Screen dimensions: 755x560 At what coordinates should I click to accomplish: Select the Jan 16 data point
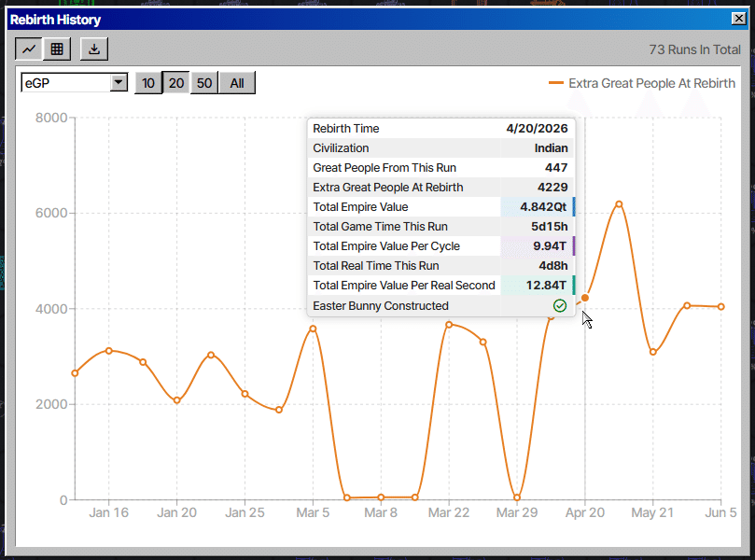click(109, 351)
